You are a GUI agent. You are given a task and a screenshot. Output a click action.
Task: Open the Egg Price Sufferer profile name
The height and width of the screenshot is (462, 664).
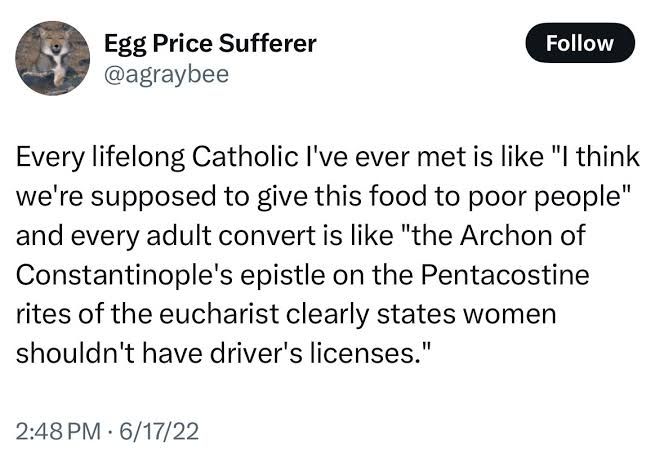(210, 43)
